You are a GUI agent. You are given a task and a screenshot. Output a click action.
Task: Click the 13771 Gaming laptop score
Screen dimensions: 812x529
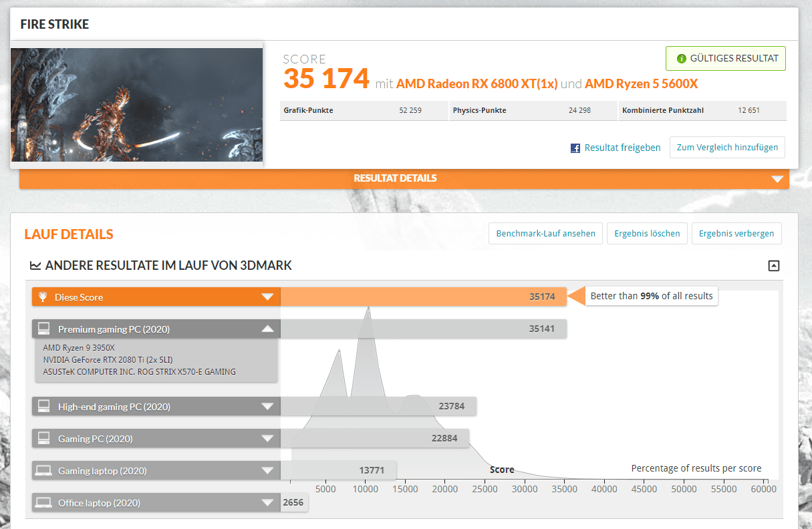tap(372, 470)
